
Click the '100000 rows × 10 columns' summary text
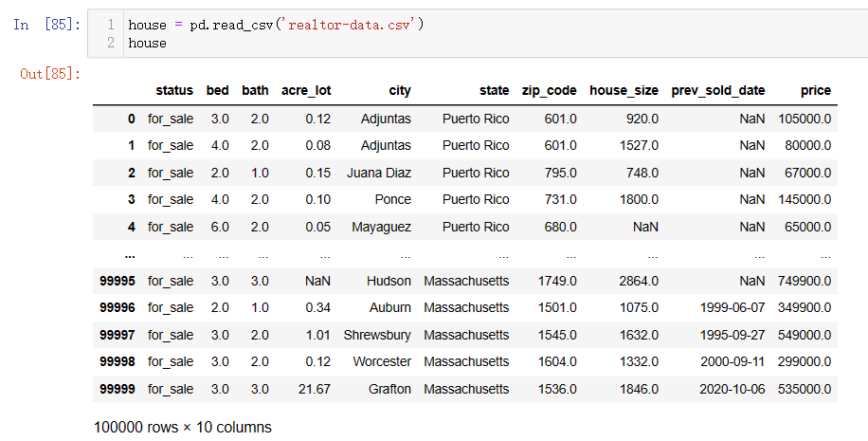pos(183,427)
